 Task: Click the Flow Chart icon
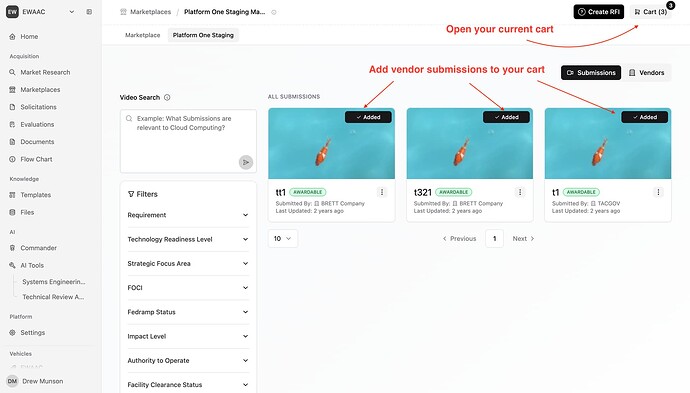(12, 159)
